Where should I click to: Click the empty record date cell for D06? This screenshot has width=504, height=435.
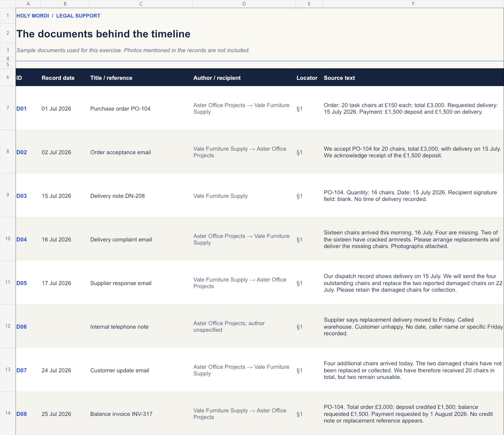65,326
